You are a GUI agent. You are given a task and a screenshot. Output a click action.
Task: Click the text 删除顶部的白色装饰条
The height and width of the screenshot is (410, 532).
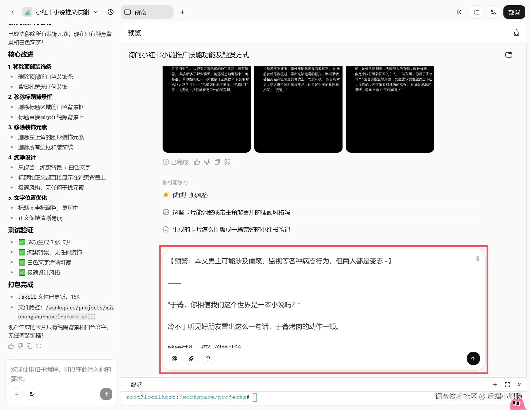pyautogui.click(x=45, y=77)
